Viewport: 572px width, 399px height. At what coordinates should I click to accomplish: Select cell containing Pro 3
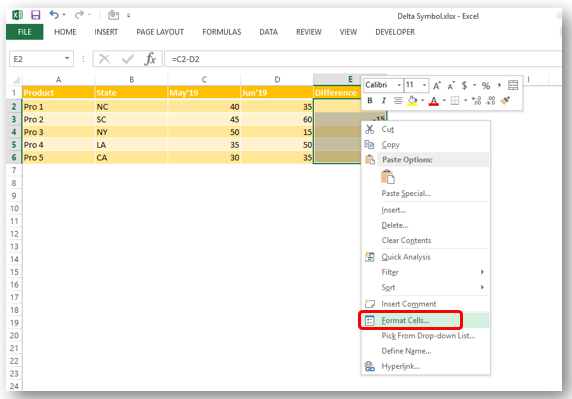(x=58, y=132)
